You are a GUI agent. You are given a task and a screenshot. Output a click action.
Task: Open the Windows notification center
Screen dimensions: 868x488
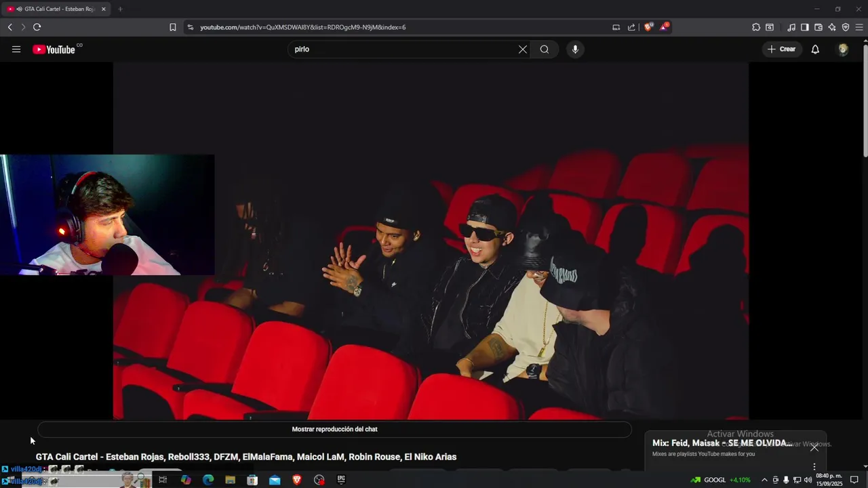click(x=854, y=480)
